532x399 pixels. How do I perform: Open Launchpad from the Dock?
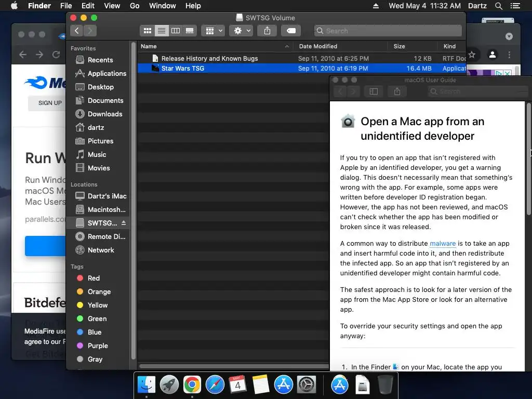coord(169,385)
